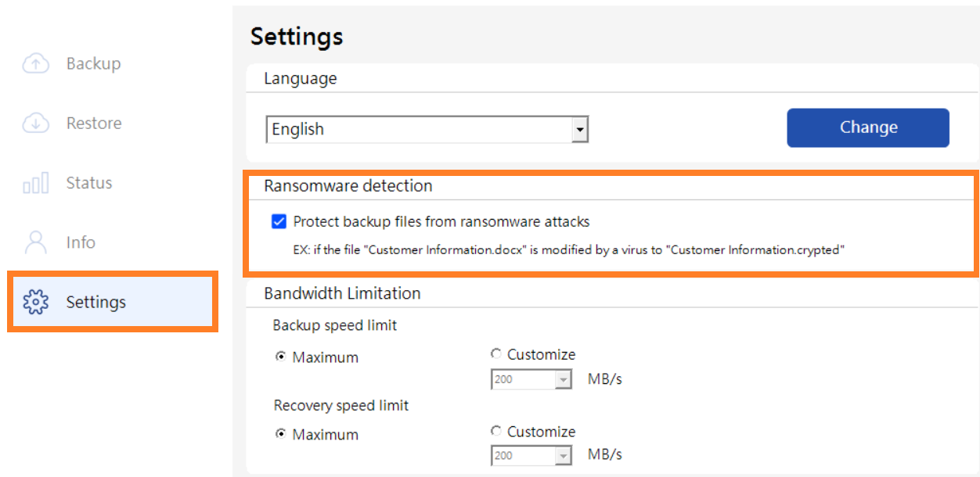Select Maximum for recovery speed limit

click(280, 434)
